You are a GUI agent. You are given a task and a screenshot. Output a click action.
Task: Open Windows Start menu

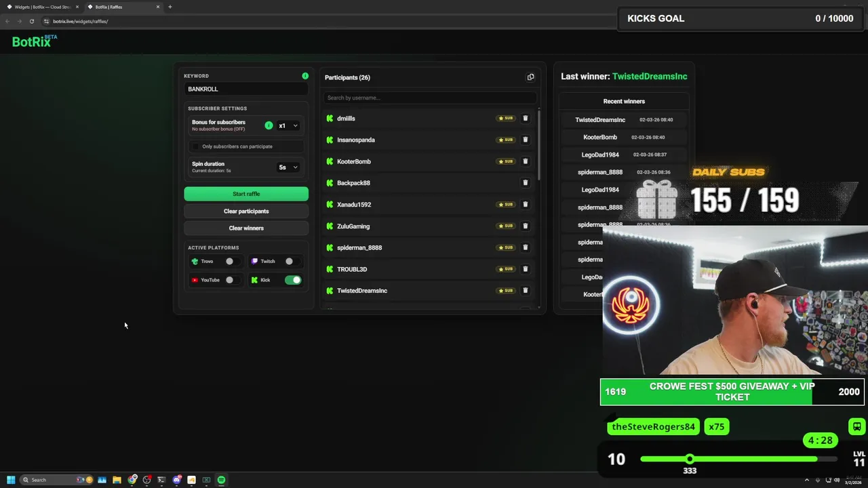tap(11, 480)
